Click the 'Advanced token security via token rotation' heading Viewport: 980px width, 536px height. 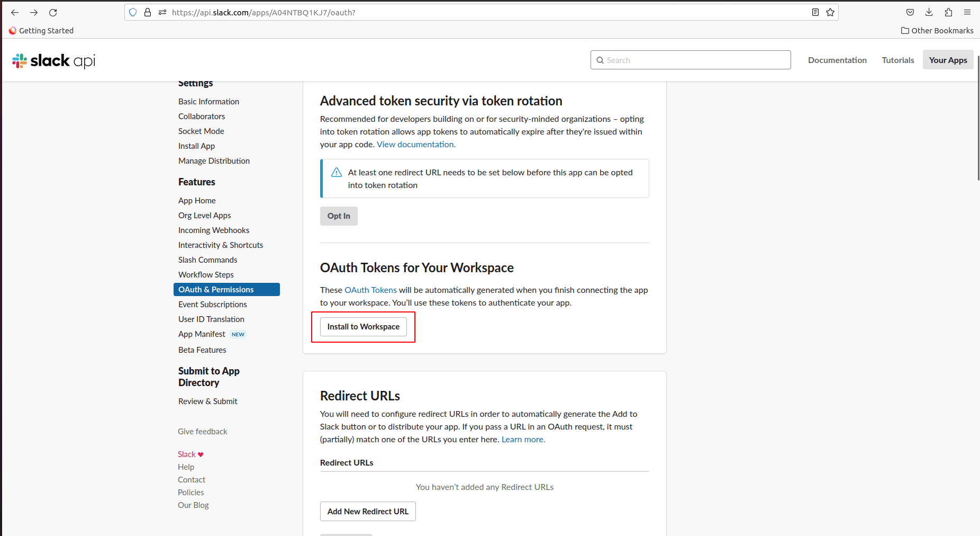point(441,101)
